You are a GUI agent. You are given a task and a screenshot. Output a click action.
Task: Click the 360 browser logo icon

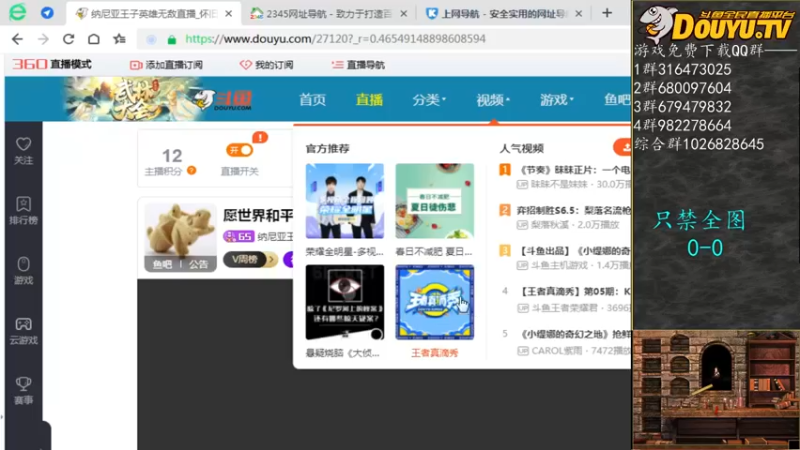pyautogui.click(x=18, y=12)
